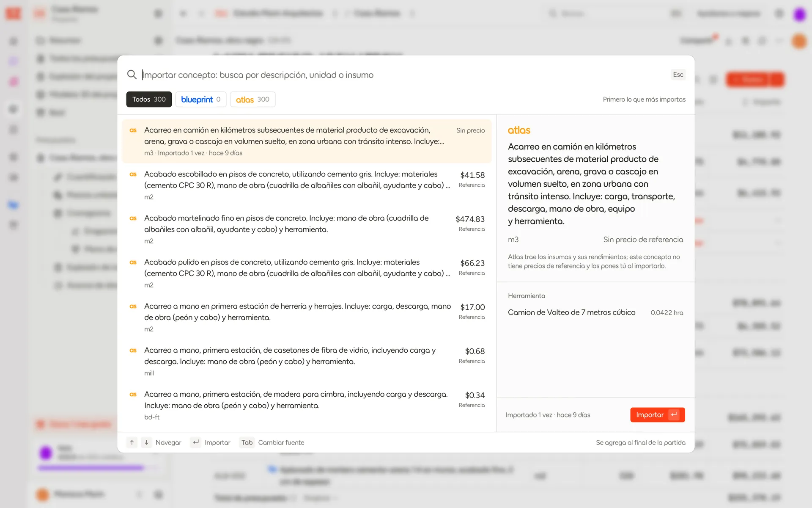Click the atlas icon beside 'madera para cimbra'
The width and height of the screenshot is (812, 508).
pos(133,395)
